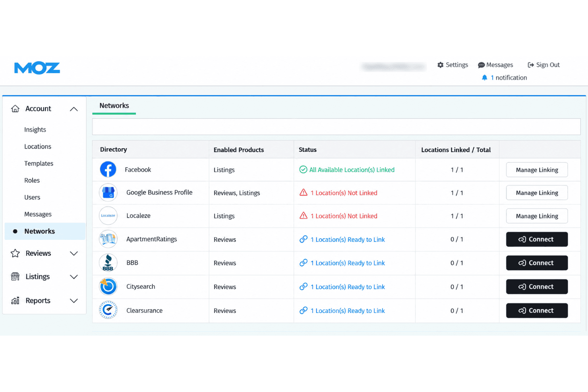Connect the ApartmentRatings directory
This screenshot has width=588, height=392.
pyautogui.click(x=537, y=239)
